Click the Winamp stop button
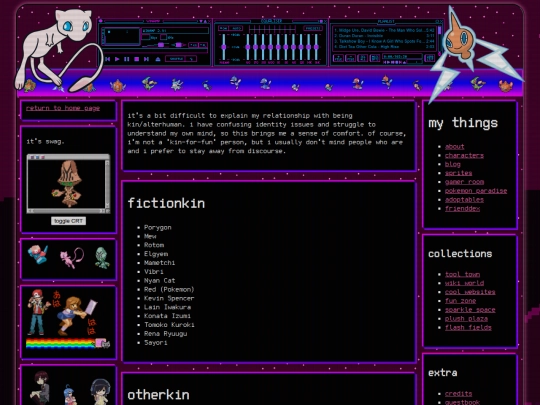 click(x=137, y=59)
